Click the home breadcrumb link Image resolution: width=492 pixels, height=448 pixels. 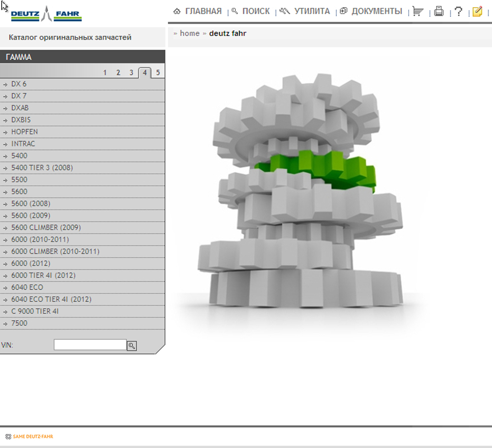(190, 33)
